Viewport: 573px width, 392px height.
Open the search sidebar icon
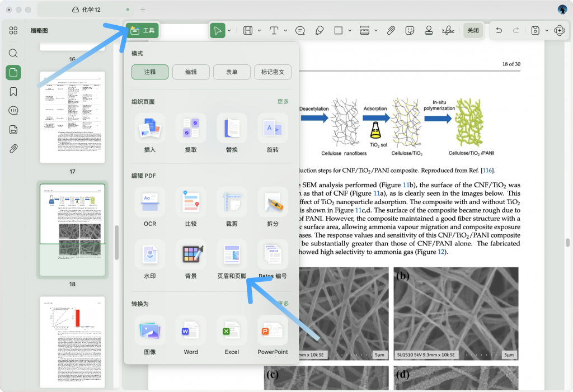tap(13, 53)
